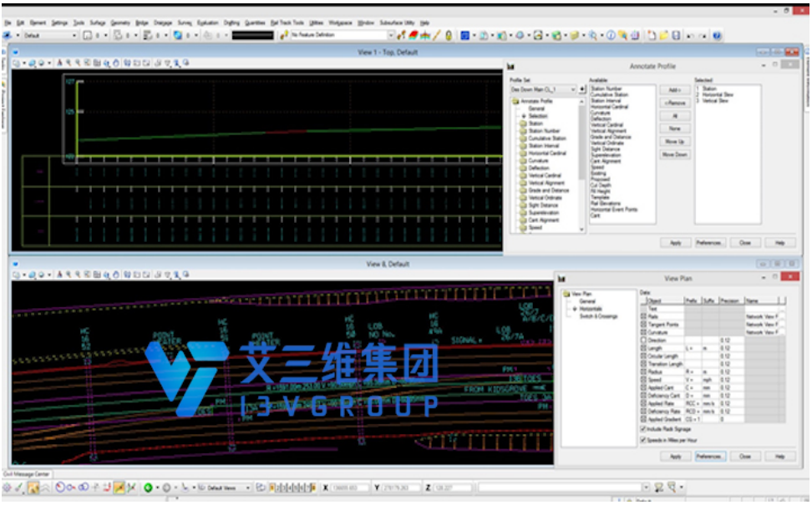The image size is (812, 510).
Task: Click the green circle AccuDraw icon in bottom toolbar
Action: click(x=148, y=487)
